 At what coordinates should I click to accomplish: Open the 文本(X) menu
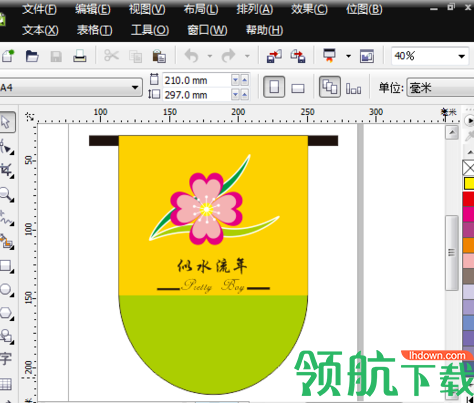(x=40, y=31)
